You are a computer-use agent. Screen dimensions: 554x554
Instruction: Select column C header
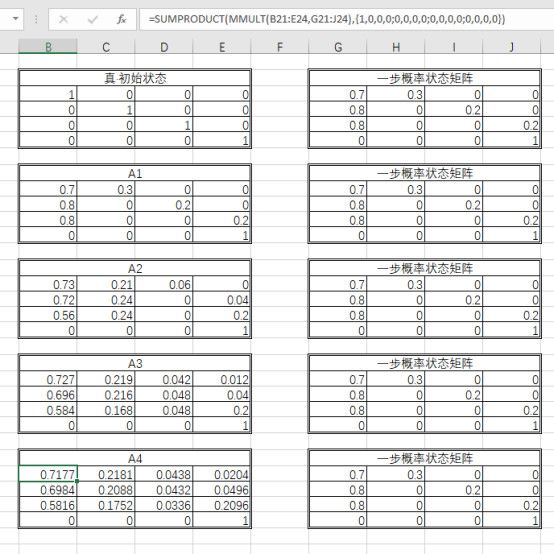pyautogui.click(x=106, y=47)
